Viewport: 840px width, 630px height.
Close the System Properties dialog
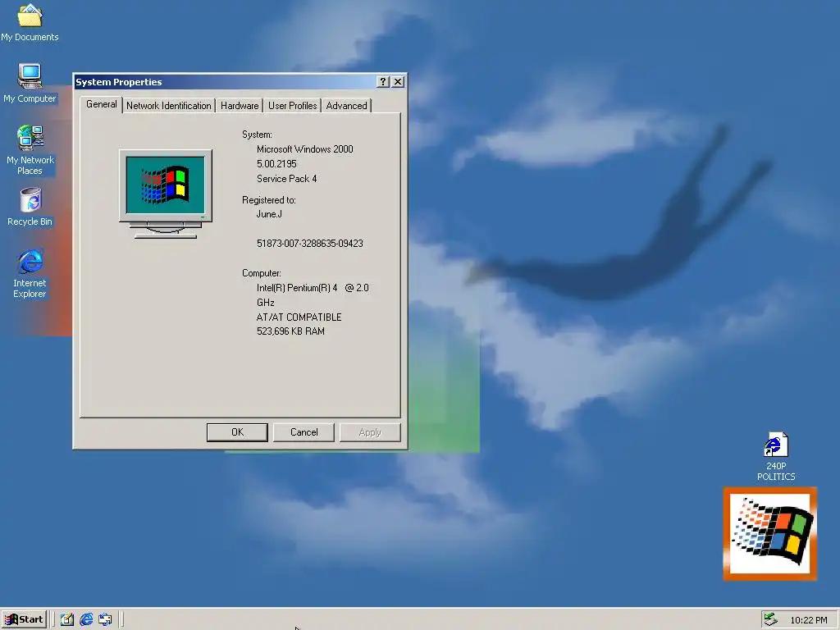click(x=398, y=81)
